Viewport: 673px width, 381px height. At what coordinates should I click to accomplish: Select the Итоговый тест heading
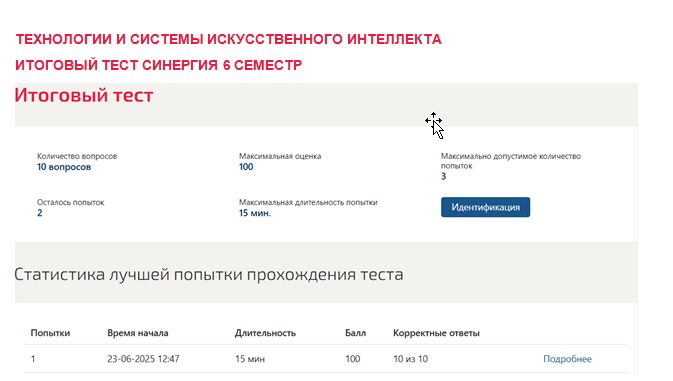pos(84,95)
